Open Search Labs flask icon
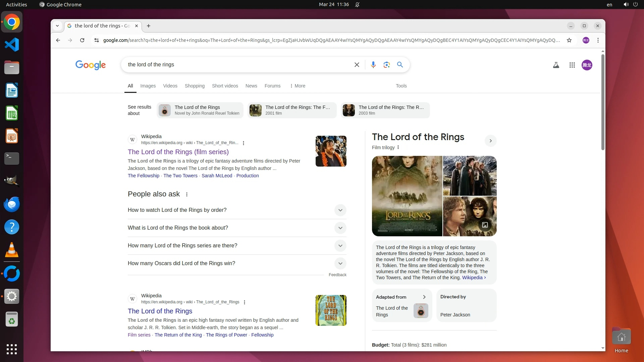This screenshot has width=644, height=362. pyautogui.click(x=556, y=65)
